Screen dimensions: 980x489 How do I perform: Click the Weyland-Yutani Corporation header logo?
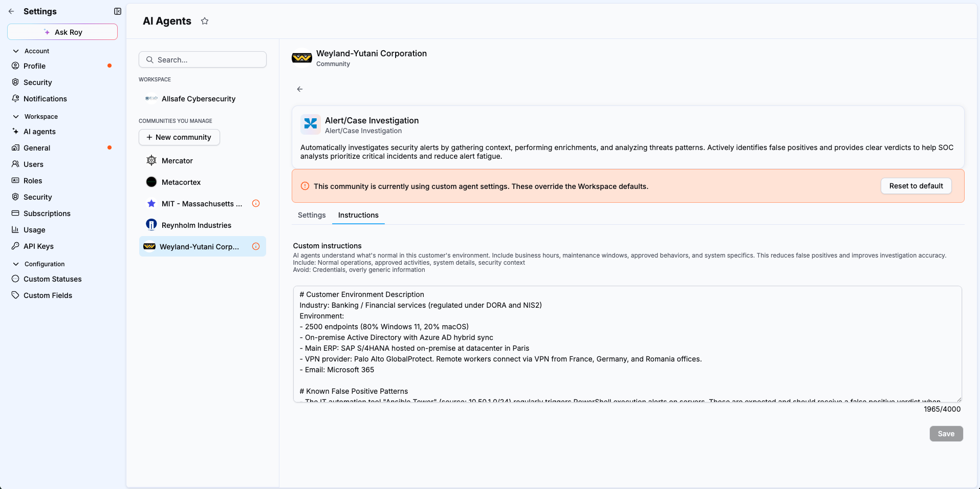pos(302,58)
